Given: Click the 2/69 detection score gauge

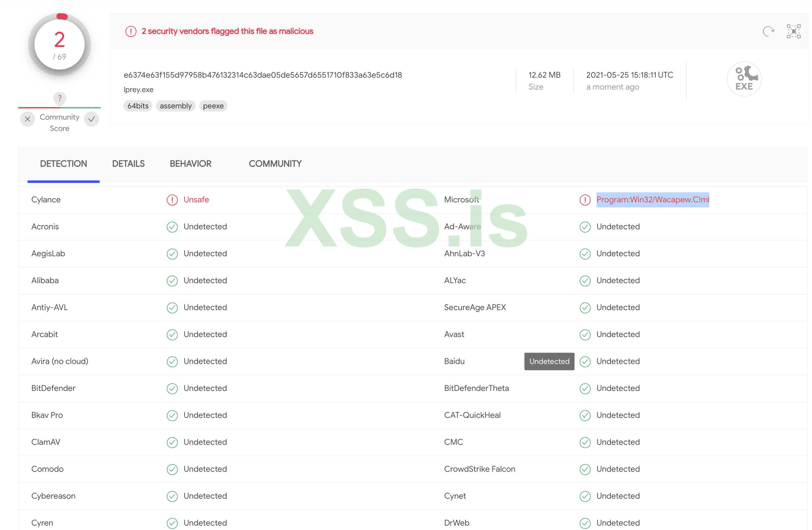Looking at the screenshot, I should (59, 44).
